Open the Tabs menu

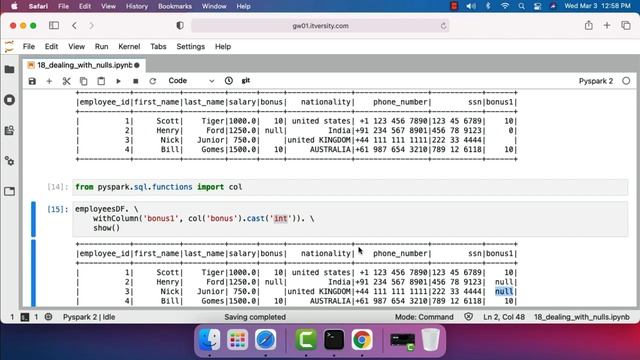(158, 47)
